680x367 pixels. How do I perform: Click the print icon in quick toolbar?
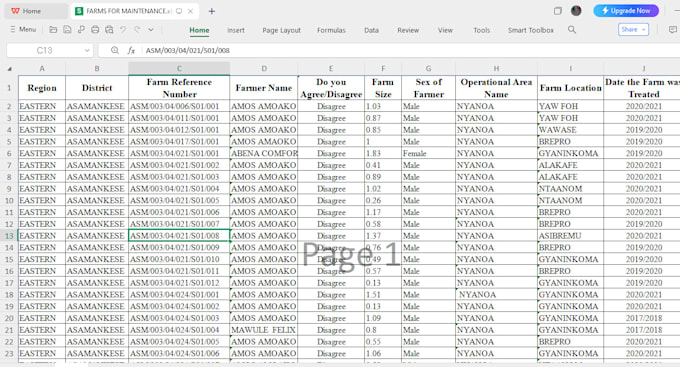tap(95, 29)
